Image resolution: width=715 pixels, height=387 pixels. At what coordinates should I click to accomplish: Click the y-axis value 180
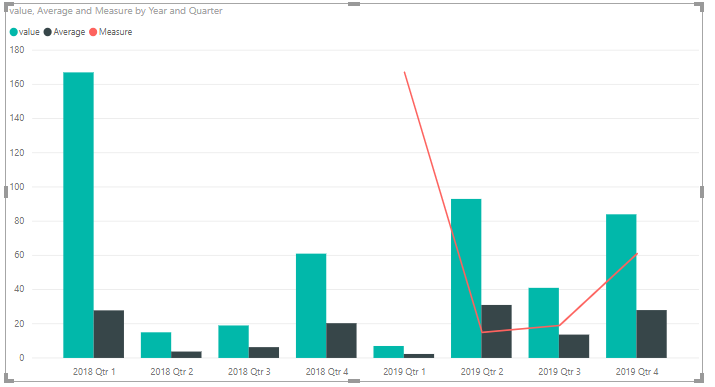17,50
